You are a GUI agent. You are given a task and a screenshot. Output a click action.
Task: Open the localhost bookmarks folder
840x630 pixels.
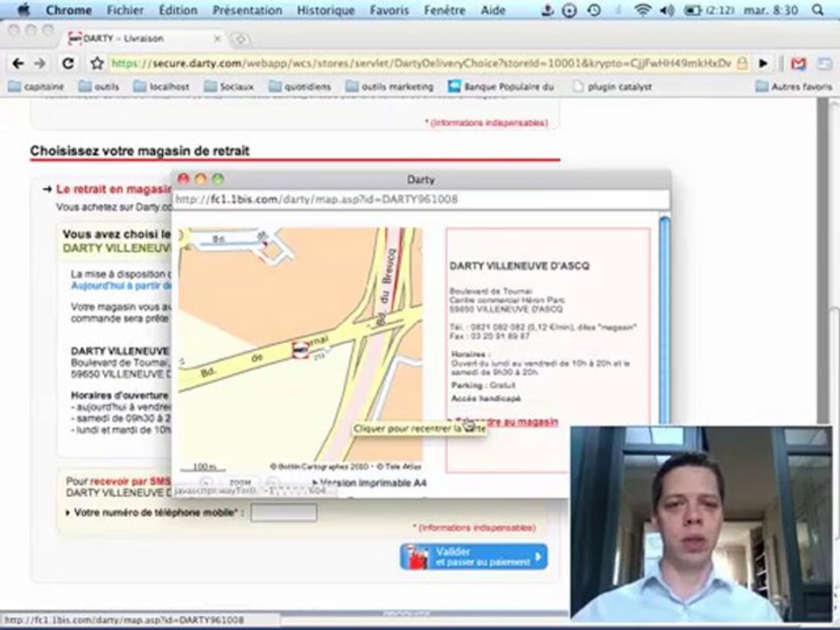point(161,87)
